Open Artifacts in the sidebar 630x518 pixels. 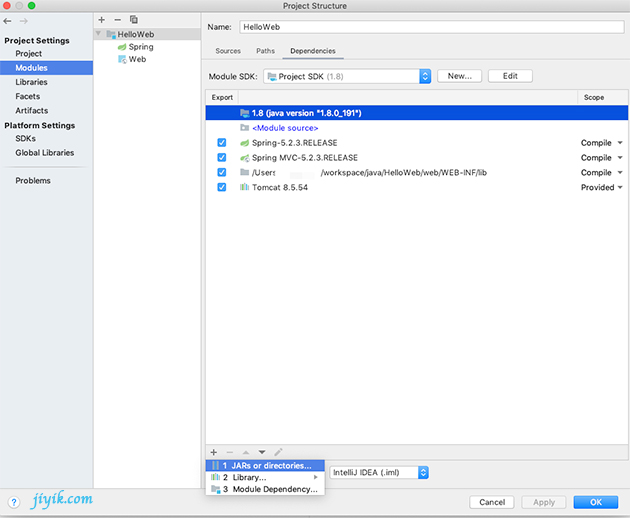pyautogui.click(x=32, y=111)
